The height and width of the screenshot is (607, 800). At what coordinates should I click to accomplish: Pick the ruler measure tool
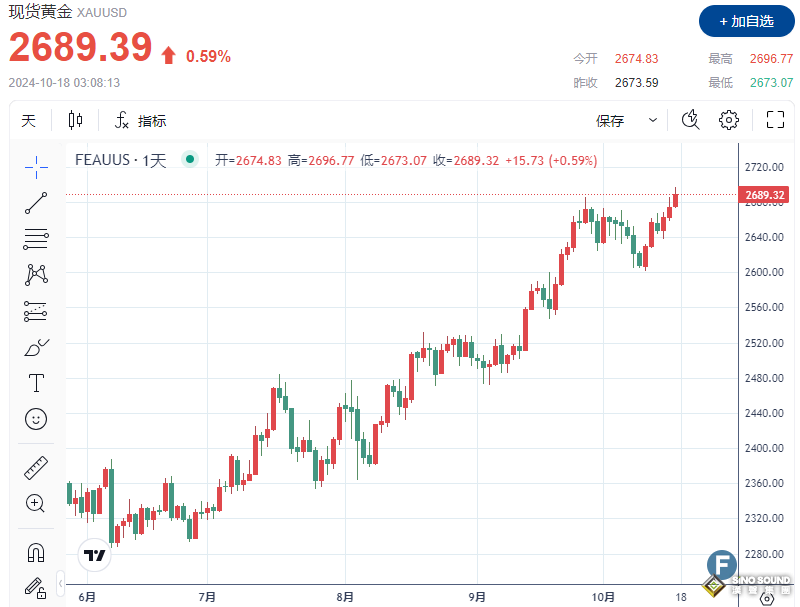point(36,466)
